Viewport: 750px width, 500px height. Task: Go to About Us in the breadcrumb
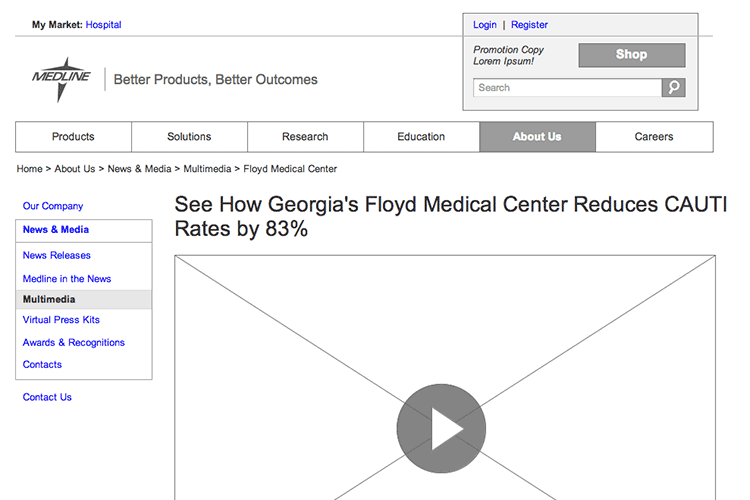75,169
